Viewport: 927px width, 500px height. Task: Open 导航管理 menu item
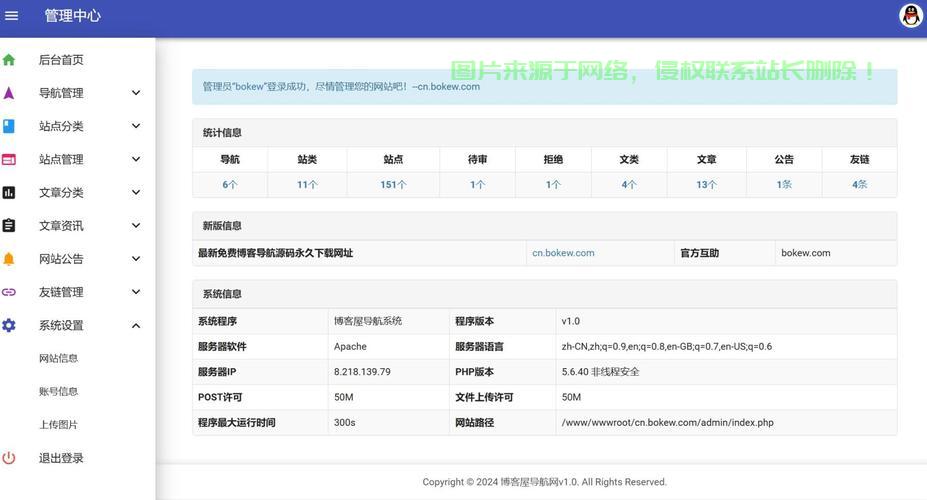[x=61, y=93]
